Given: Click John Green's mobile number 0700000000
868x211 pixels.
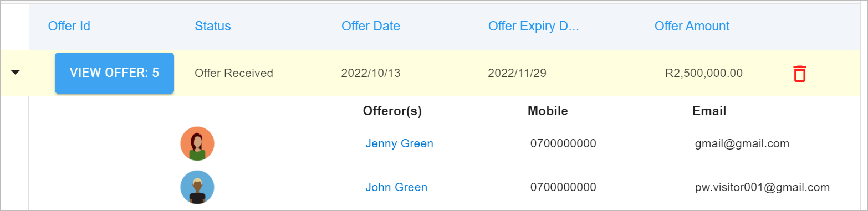Looking at the screenshot, I should pos(563,187).
